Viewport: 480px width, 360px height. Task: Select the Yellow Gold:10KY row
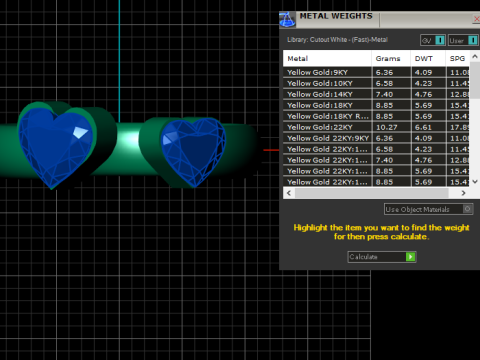376,83
